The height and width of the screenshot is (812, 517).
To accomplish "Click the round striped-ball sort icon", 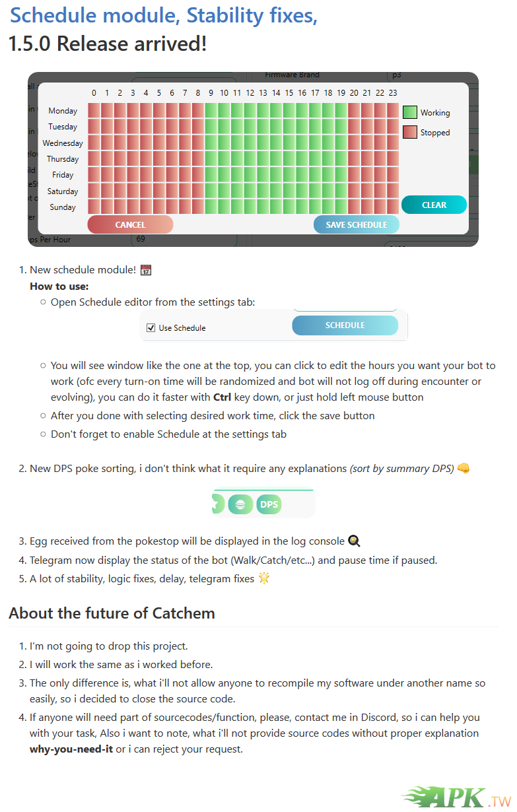I will pyautogui.click(x=241, y=505).
